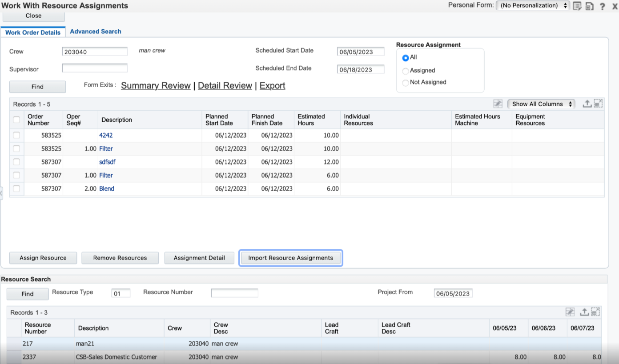Switch to the Advanced Search tab
619x364 pixels.
pyautogui.click(x=96, y=32)
